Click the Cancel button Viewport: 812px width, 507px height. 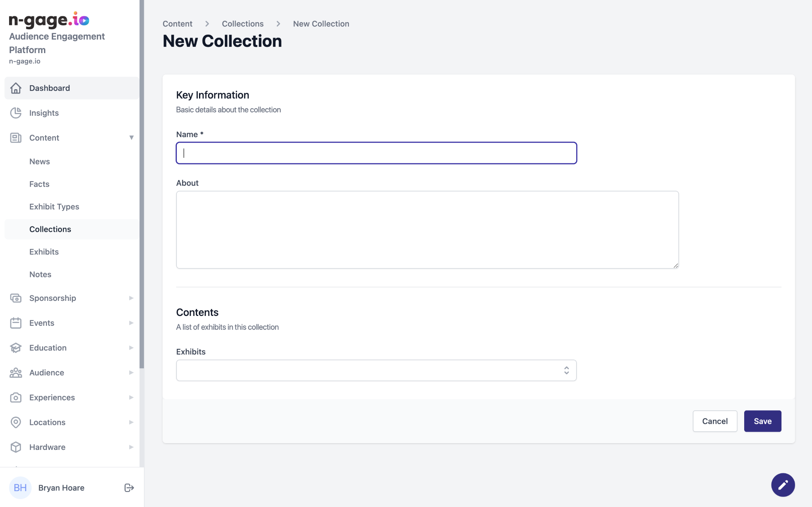(714, 421)
